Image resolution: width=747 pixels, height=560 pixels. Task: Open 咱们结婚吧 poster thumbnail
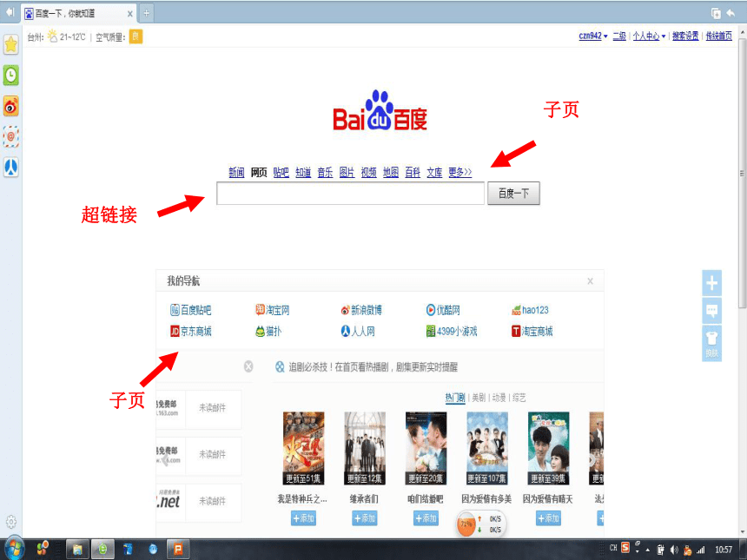click(x=426, y=448)
